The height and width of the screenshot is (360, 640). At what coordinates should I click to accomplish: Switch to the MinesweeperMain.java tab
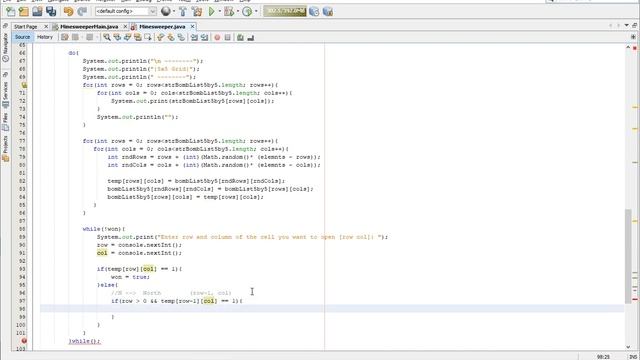(89, 27)
